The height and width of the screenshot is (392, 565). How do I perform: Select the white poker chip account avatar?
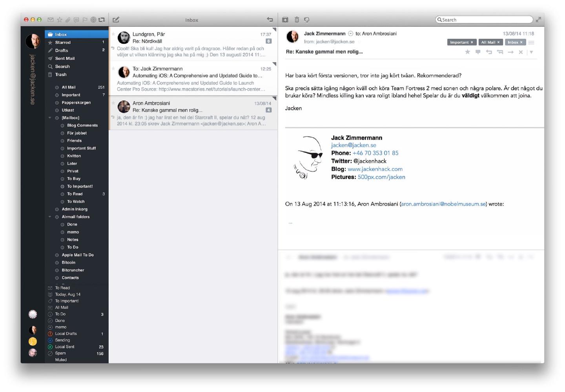[x=33, y=314]
